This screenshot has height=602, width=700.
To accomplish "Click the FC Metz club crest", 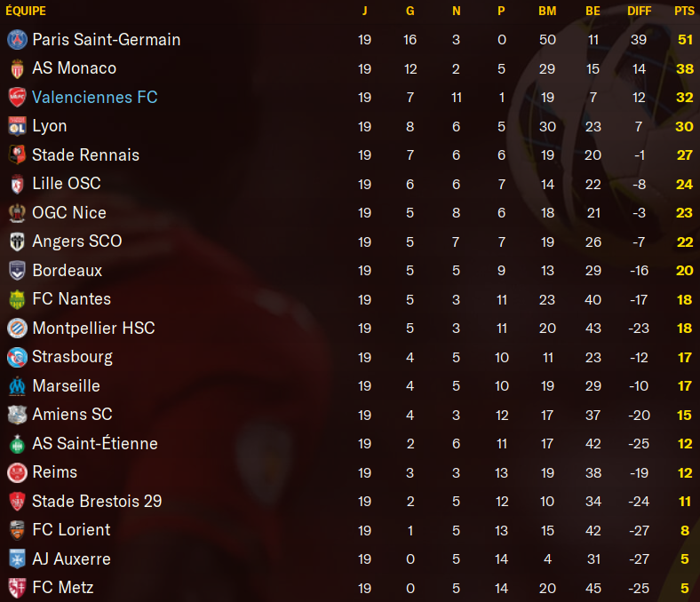I will [x=17, y=588].
